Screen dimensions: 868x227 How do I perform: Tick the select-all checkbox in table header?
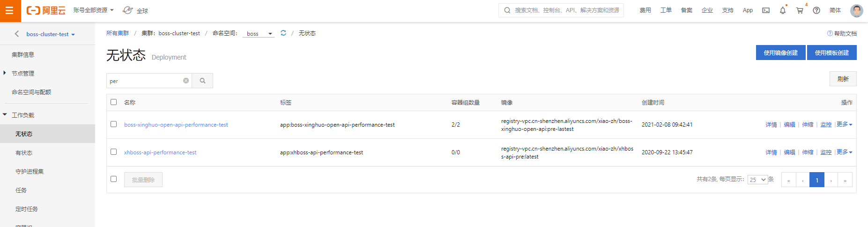click(x=113, y=102)
